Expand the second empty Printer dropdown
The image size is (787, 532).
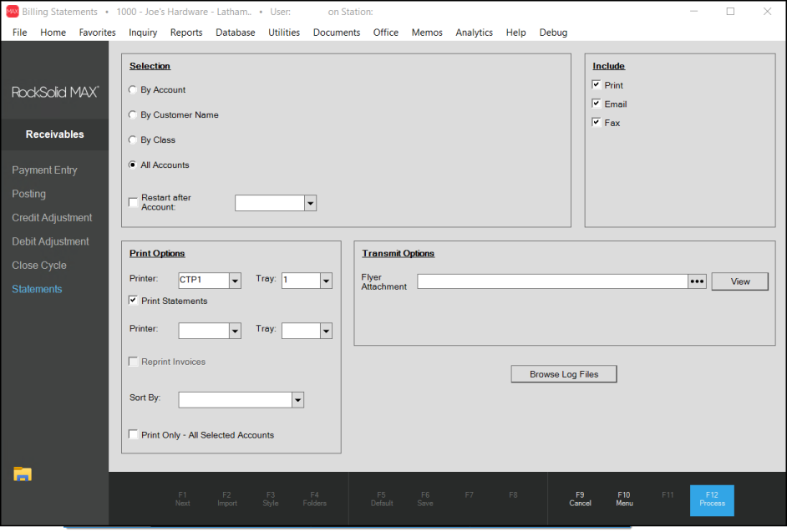point(235,331)
